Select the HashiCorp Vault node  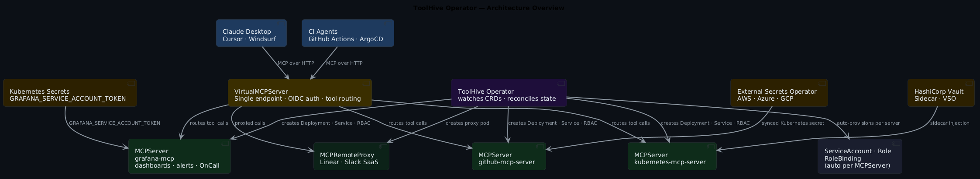click(941, 93)
